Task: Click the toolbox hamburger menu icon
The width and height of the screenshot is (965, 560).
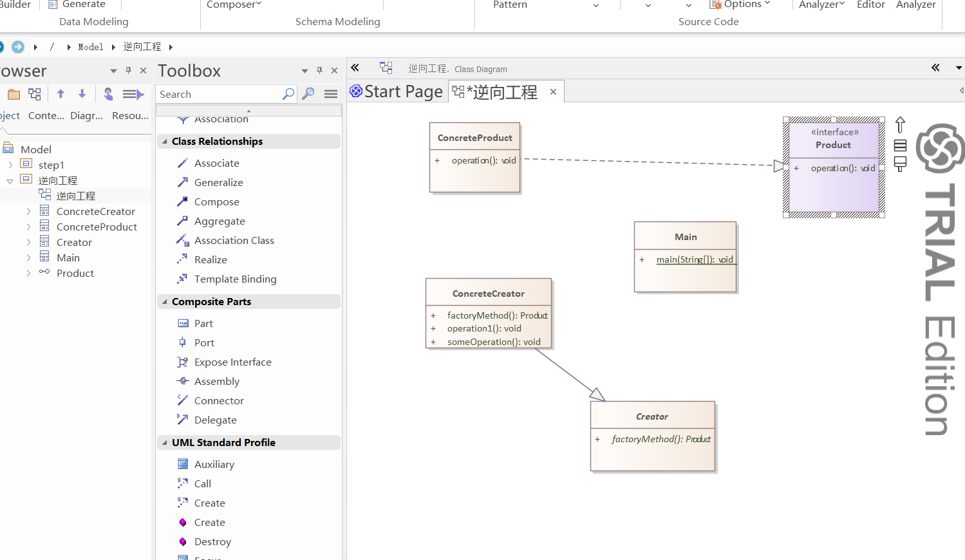Action: [331, 94]
